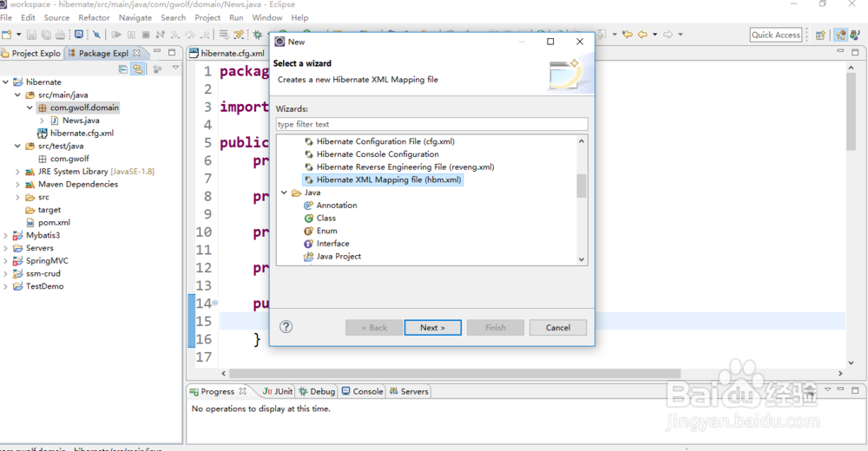Click the Use Step Filters toolbar icon
This screenshot has height=451, width=868.
pyautogui.click(x=239, y=35)
